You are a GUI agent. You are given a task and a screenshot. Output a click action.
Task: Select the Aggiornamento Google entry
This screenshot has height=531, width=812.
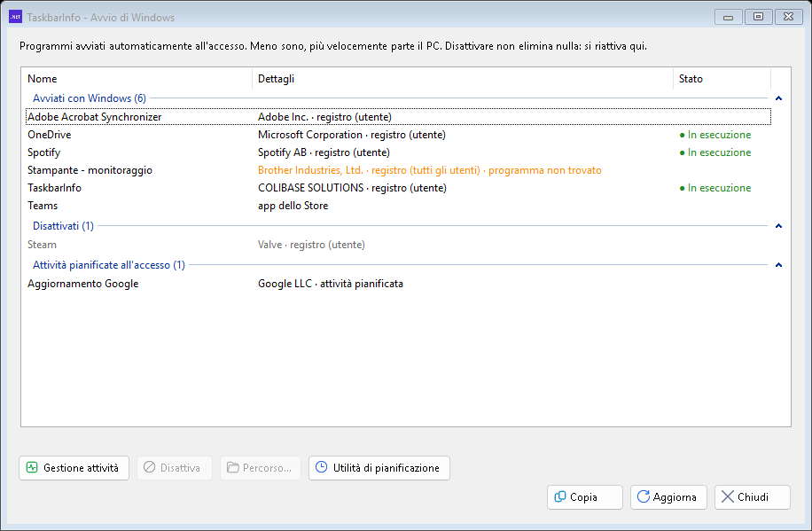pyautogui.click(x=398, y=284)
